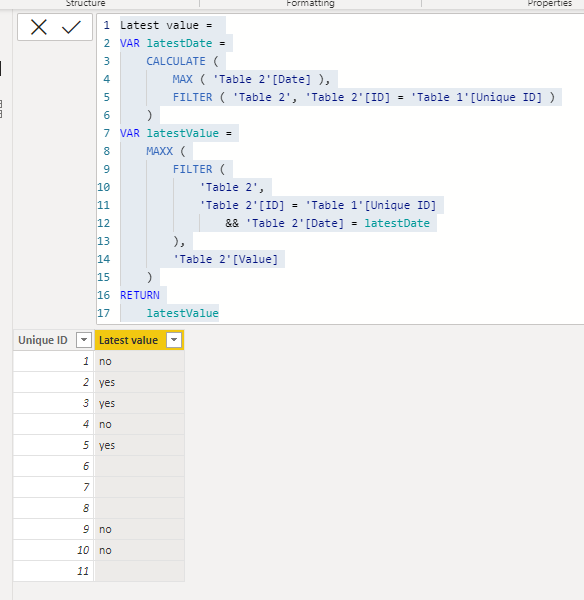Viewport: 584px width, 600px height.
Task: Select the 'yes' cell for Unique ID 2
Action: [139, 382]
